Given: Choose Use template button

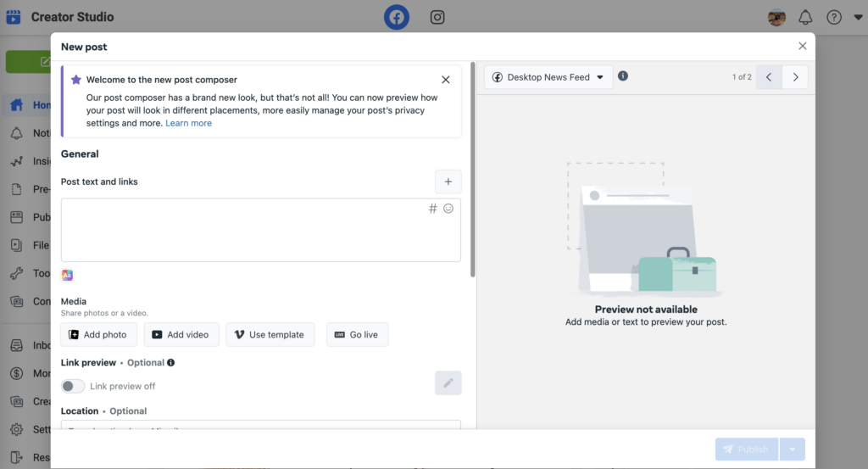Looking at the screenshot, I should 270,334.
